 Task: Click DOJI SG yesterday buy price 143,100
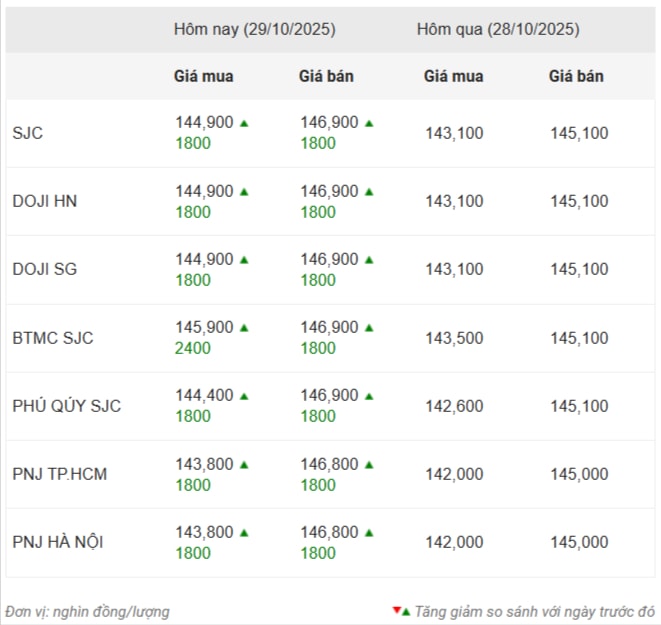point(454,269)
